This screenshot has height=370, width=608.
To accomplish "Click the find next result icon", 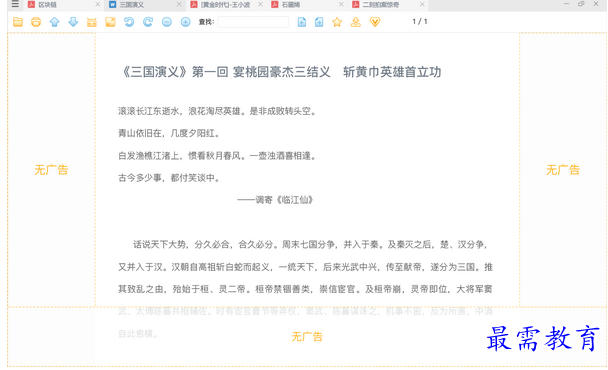I will pos(319,22).
